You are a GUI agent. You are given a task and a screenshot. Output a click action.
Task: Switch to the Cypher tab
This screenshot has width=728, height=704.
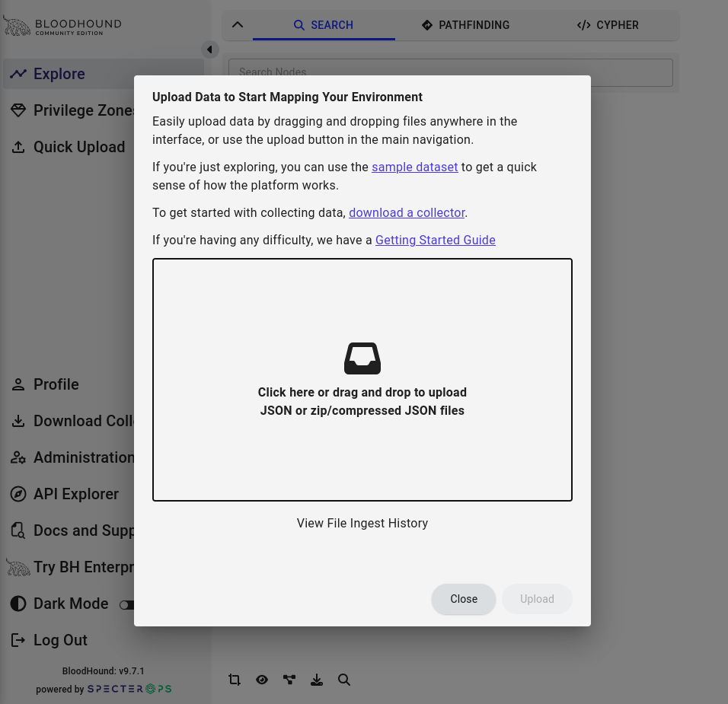coord(608,25)
